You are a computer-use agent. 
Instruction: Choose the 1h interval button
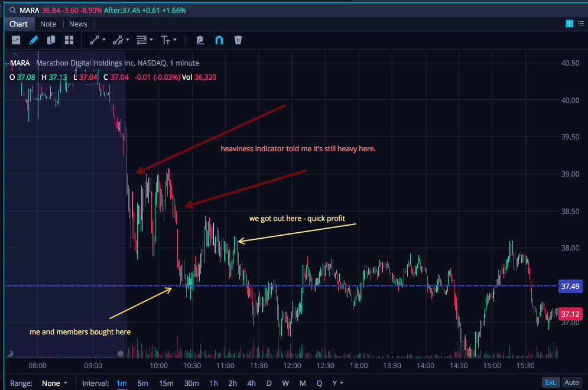click(x=214, y=383)
